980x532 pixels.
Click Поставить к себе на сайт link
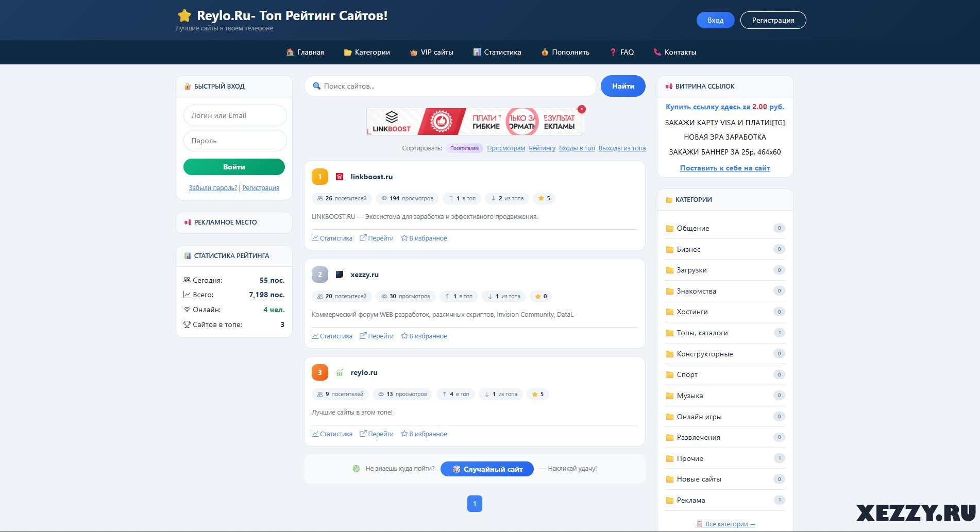coord(724,168)
